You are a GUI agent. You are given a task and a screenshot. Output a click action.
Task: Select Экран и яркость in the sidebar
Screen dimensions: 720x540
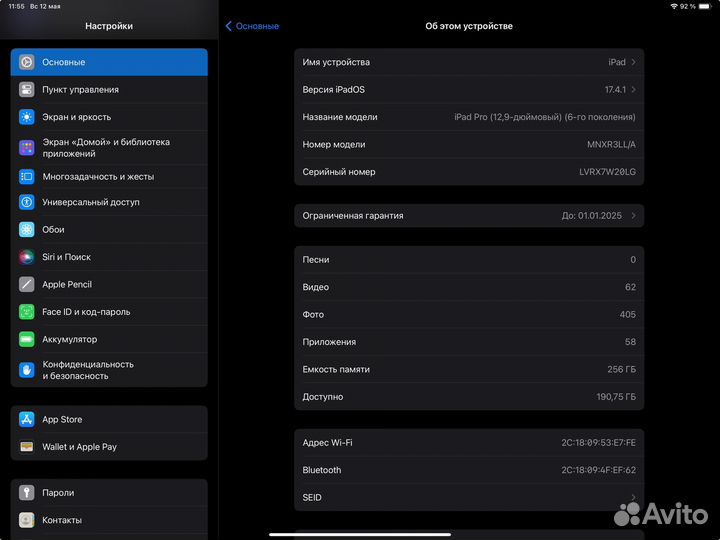pyautogui.click(x=109, y=117)
